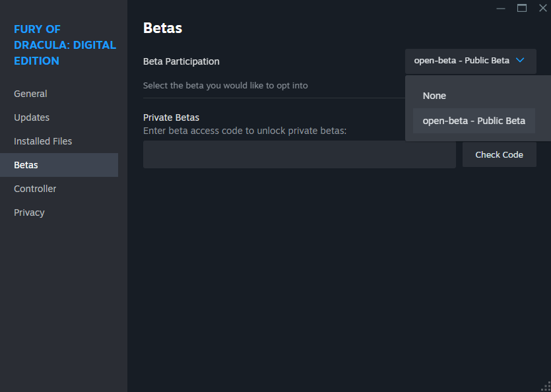The height and width of the screenshot is (392, 551).
Task: Select the Betas sidebar item
Action: pyautogui.click(x=26, y=165)
